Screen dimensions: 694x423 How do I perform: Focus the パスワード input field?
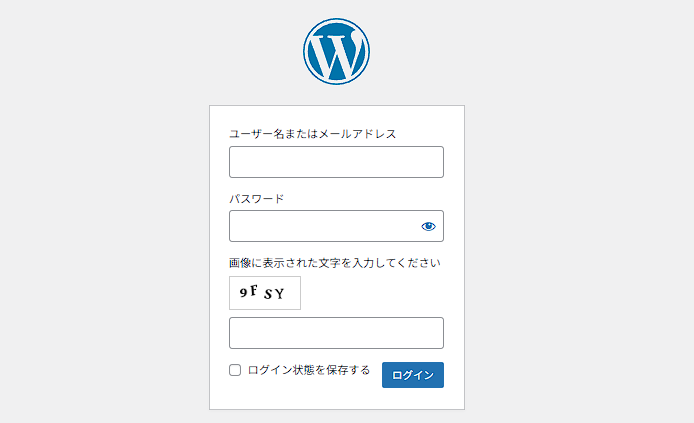click(325, 226)
